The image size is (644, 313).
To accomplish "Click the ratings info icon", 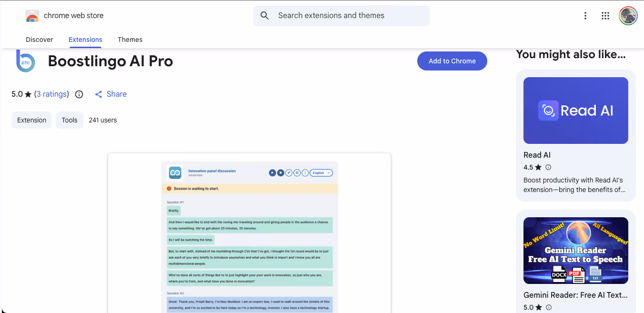I will 79,94.
